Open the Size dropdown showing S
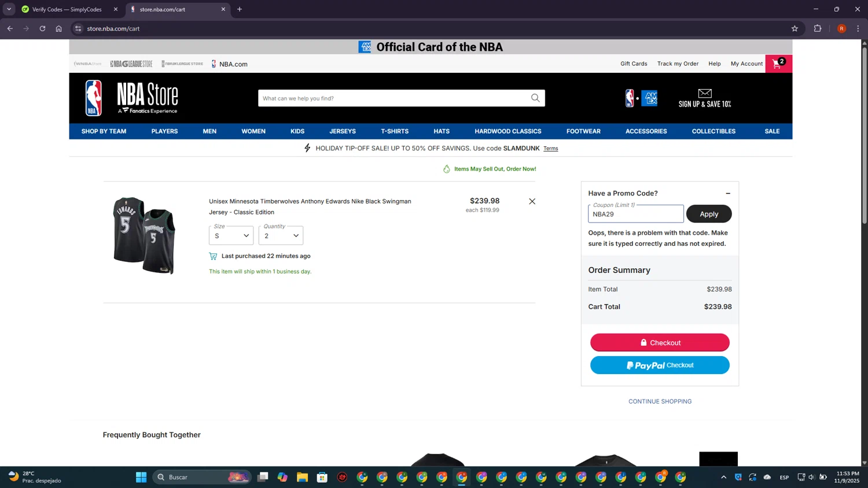 [x=231, y=235]
